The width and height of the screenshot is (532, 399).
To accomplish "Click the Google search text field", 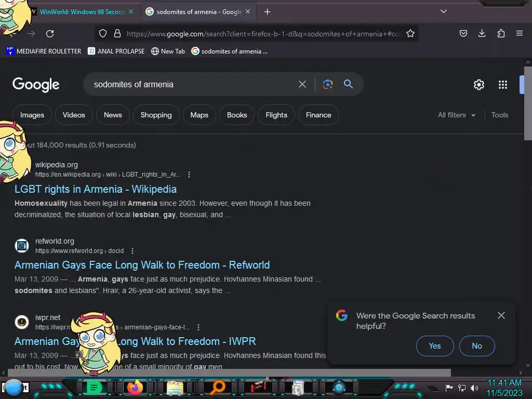I will point(193,84).
